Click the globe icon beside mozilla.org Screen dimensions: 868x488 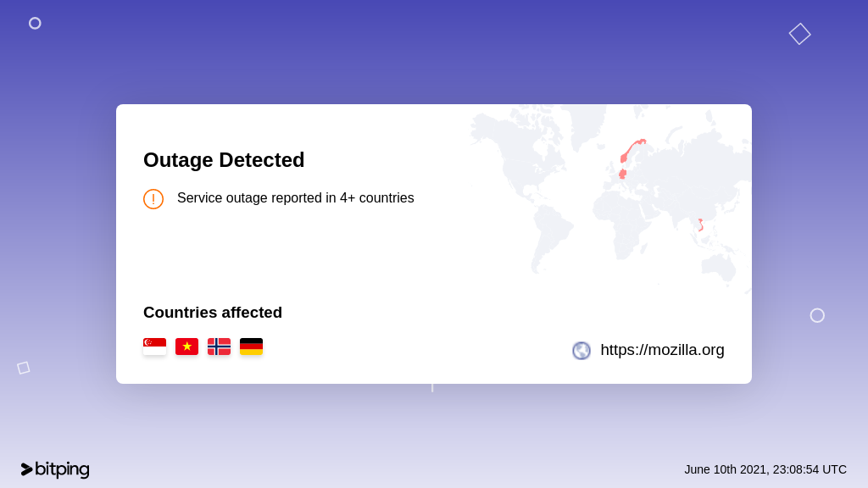coord(581,350)
